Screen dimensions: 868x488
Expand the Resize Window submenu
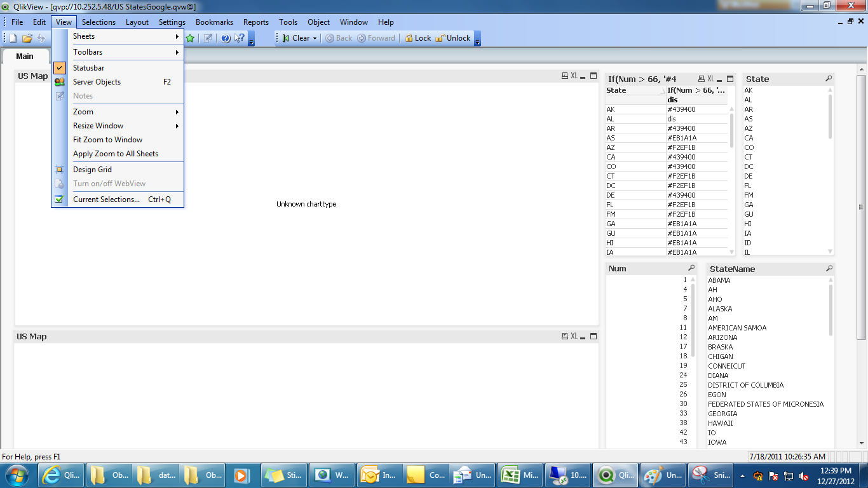(x=118, y=126)
